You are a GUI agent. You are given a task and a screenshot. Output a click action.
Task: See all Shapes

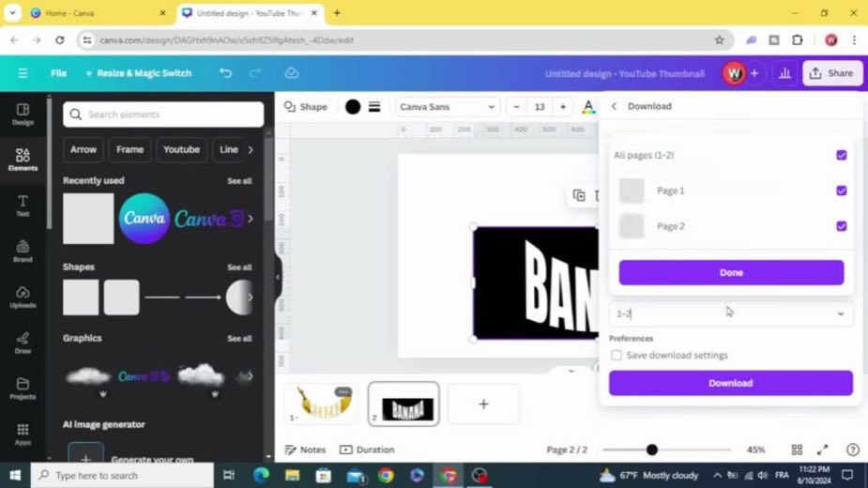239,267
